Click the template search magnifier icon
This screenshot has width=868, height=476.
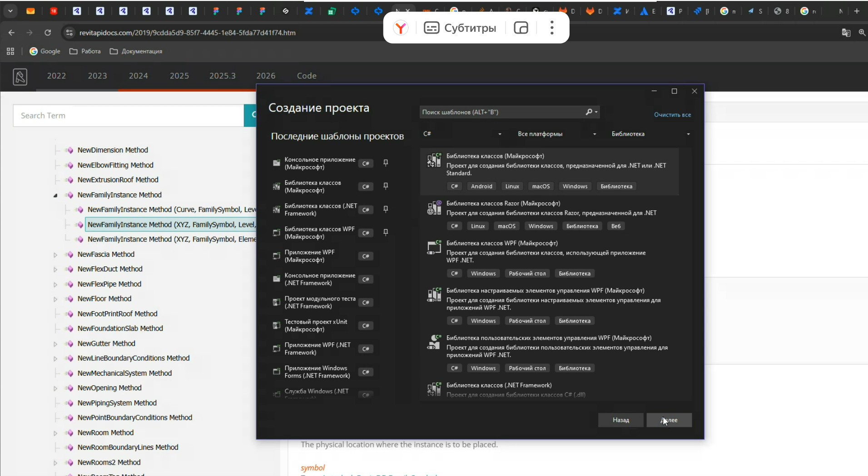[589, 112]
